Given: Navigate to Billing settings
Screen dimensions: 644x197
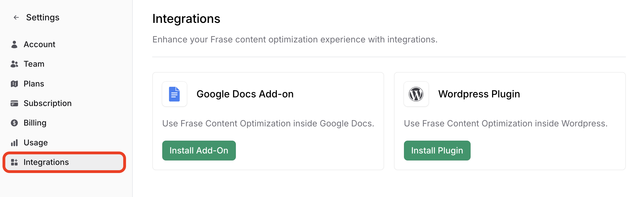Looking at the screenshot, I should (x=35, y=123).
